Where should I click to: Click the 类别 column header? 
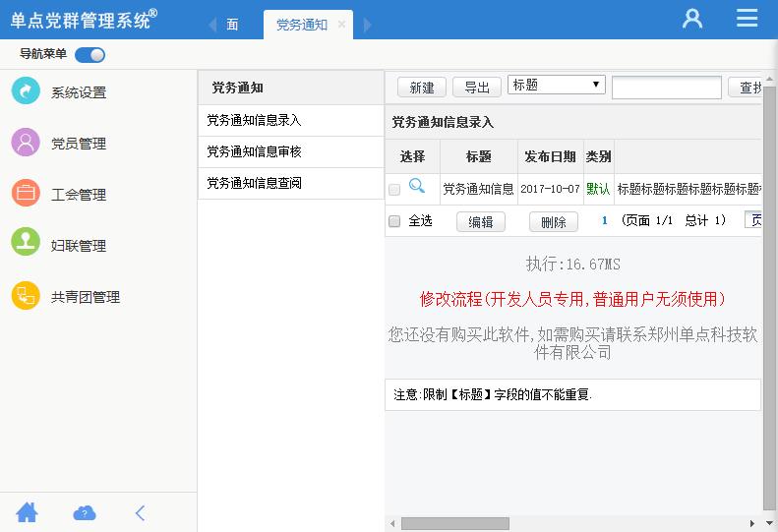tap(598, 156)
